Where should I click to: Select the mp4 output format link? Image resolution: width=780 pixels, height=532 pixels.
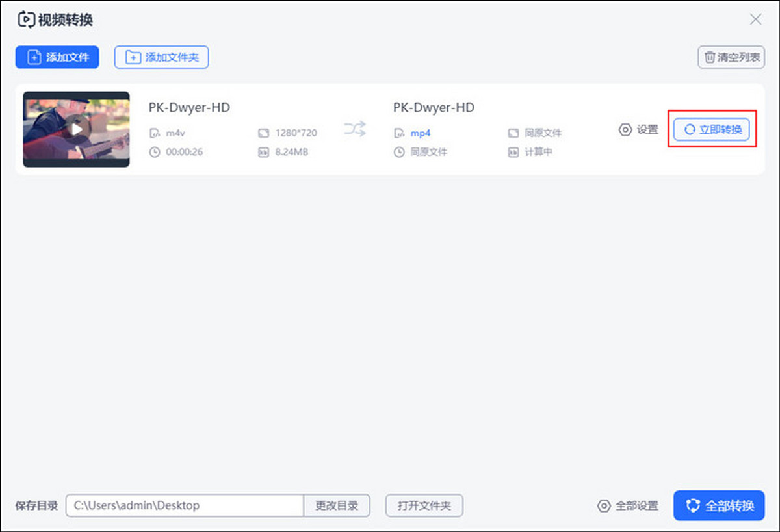pyautogui.click(x=421, y=133)
